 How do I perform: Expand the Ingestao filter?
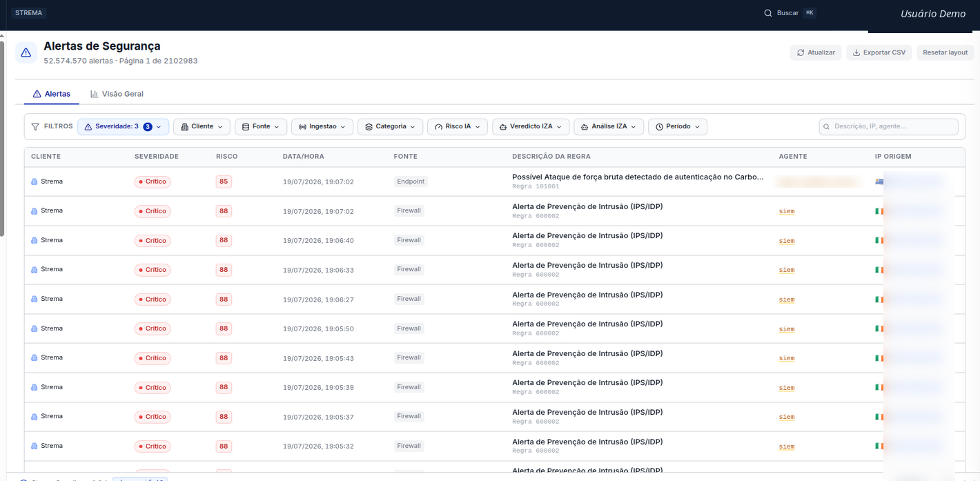[322, 127]
